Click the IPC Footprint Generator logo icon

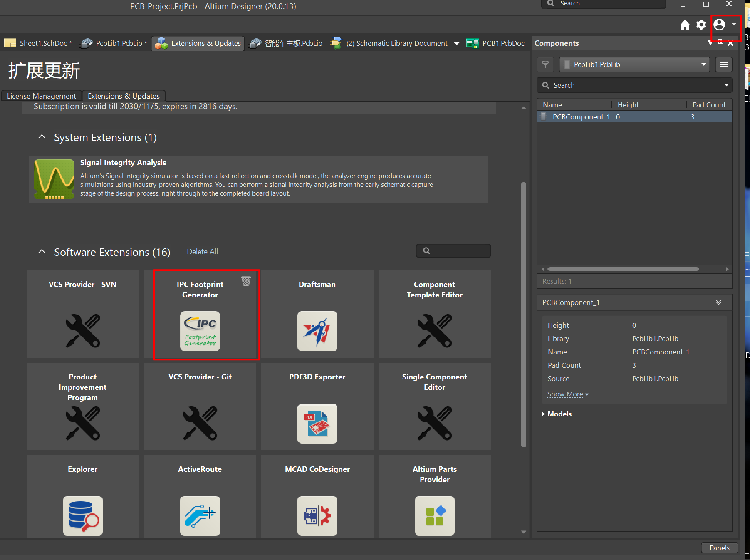tap(200, 331)
